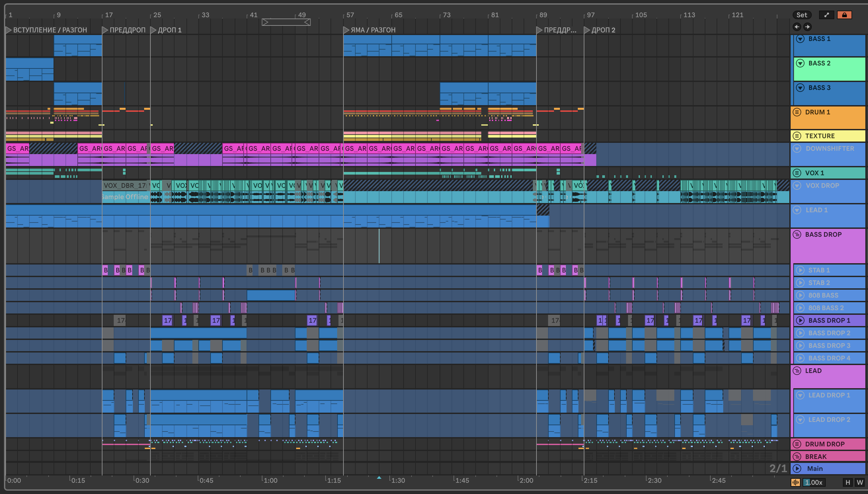The width and height of the screenshot is (868, 494).
Task: Click the Set locator button
Action: [x=802, y=15]
